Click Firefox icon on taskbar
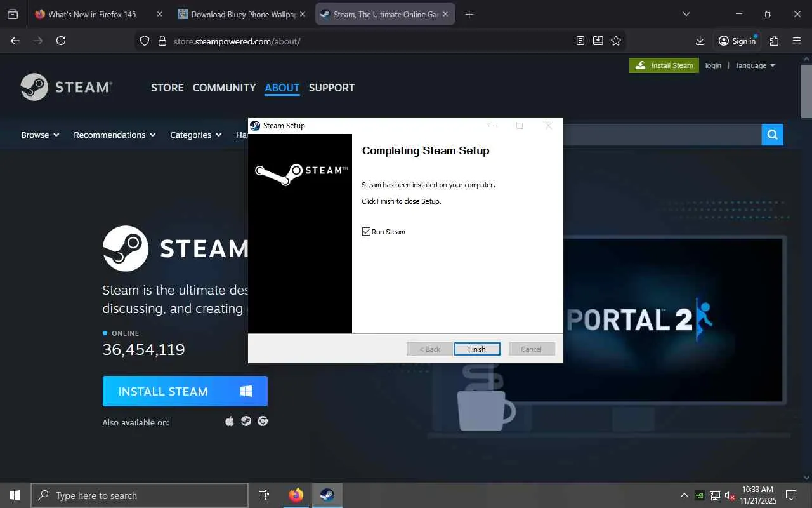812x508 pixels. 296,495
